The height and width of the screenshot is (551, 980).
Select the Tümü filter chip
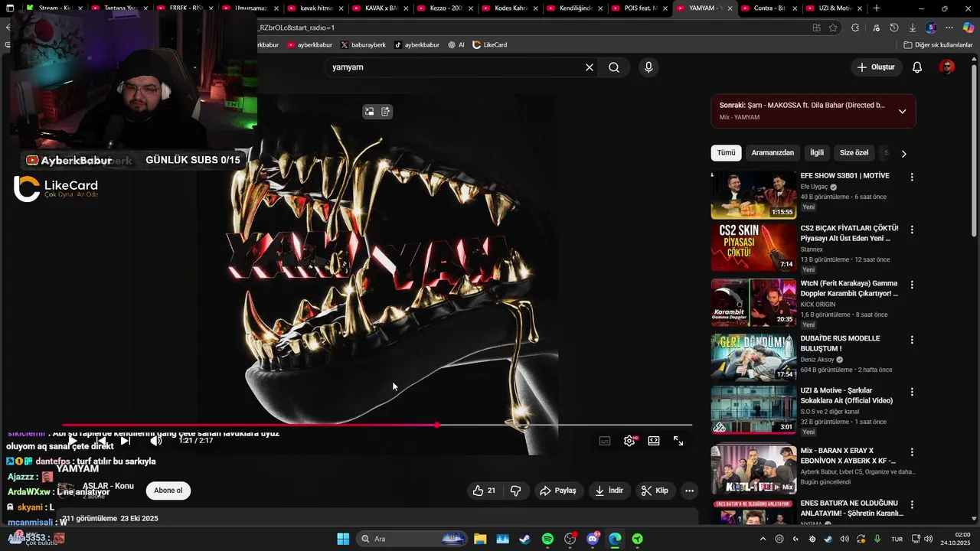coord(726,152)
